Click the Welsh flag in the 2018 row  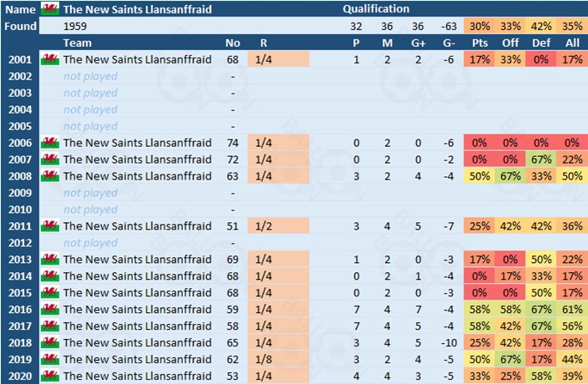50,342
